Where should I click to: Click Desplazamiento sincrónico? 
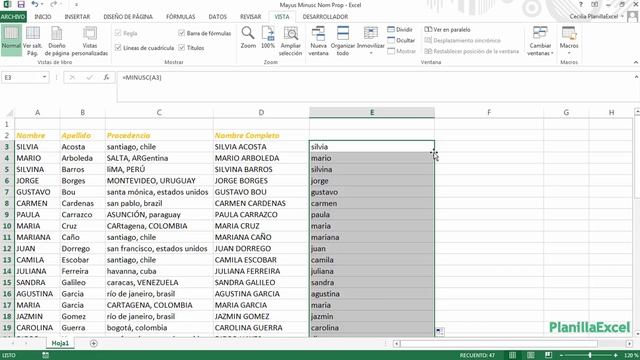click(462, 40)
